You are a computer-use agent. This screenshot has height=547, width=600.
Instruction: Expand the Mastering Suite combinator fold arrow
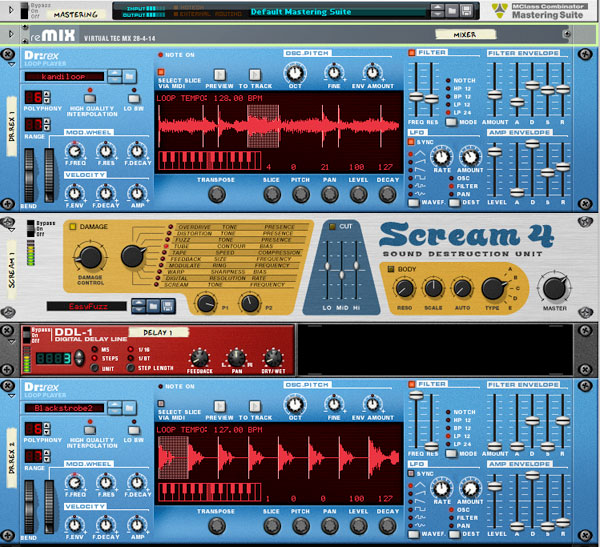[11, 10]
